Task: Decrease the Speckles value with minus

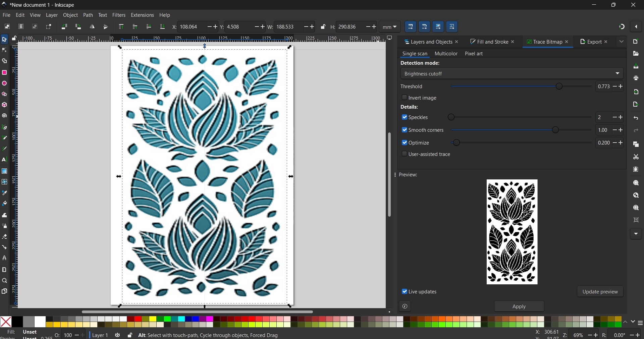Action: pos(615,117)
